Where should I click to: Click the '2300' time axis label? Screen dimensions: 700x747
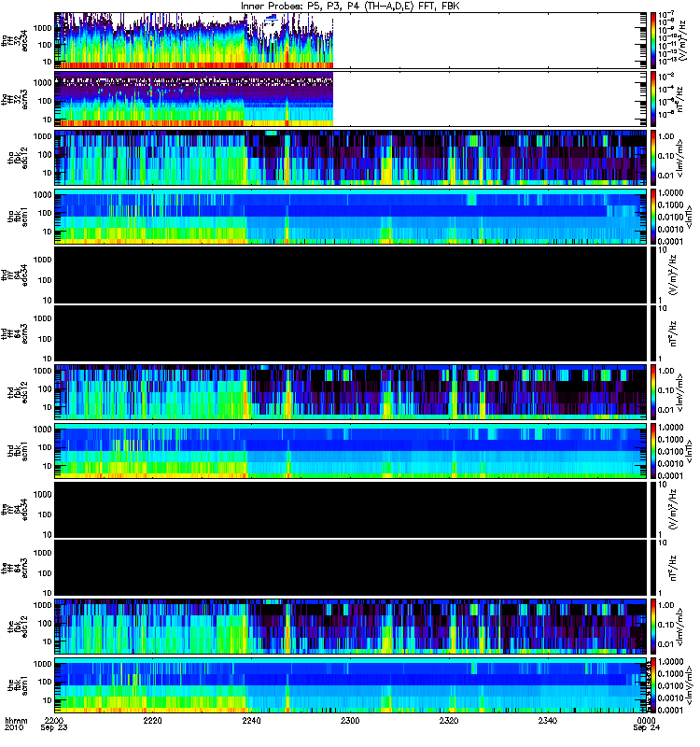pos(350,721)
